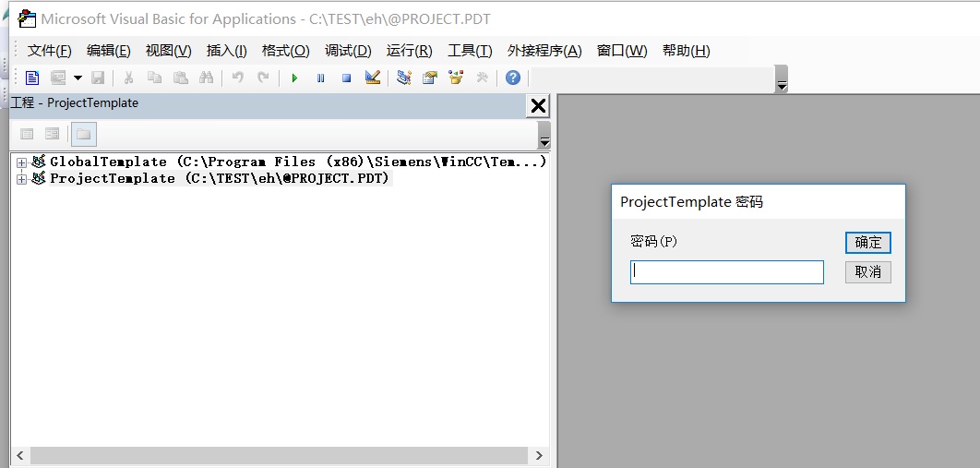Expand the GlobalTemplate tree node

pyautogui.click(x=22, y=162)
